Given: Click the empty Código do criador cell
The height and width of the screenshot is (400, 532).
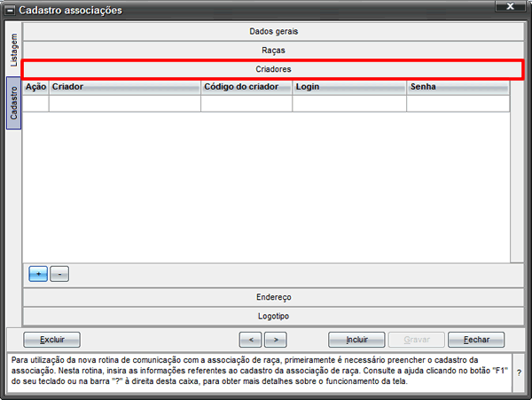Looking at the screenshot, I should (246, 104).
